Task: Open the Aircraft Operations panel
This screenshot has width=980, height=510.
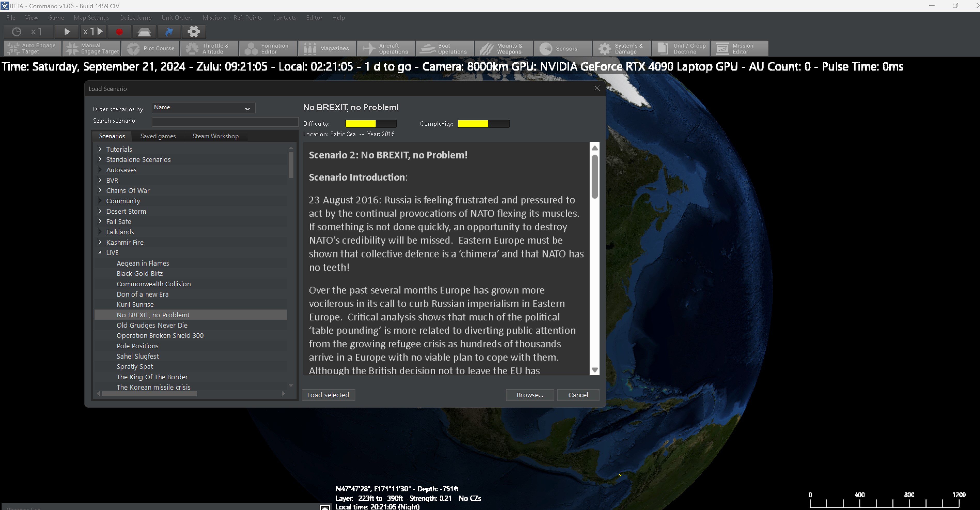Action: point(385,48)
